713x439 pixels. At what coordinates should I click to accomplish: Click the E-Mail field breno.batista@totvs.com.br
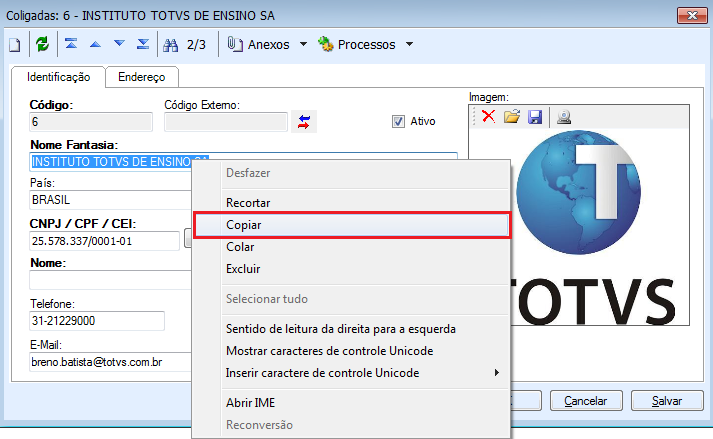click(x=110, y=362)
